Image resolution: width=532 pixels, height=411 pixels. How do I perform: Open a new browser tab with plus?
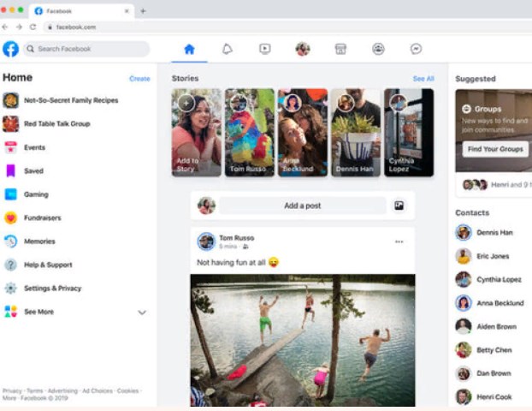tap(143, 11)
